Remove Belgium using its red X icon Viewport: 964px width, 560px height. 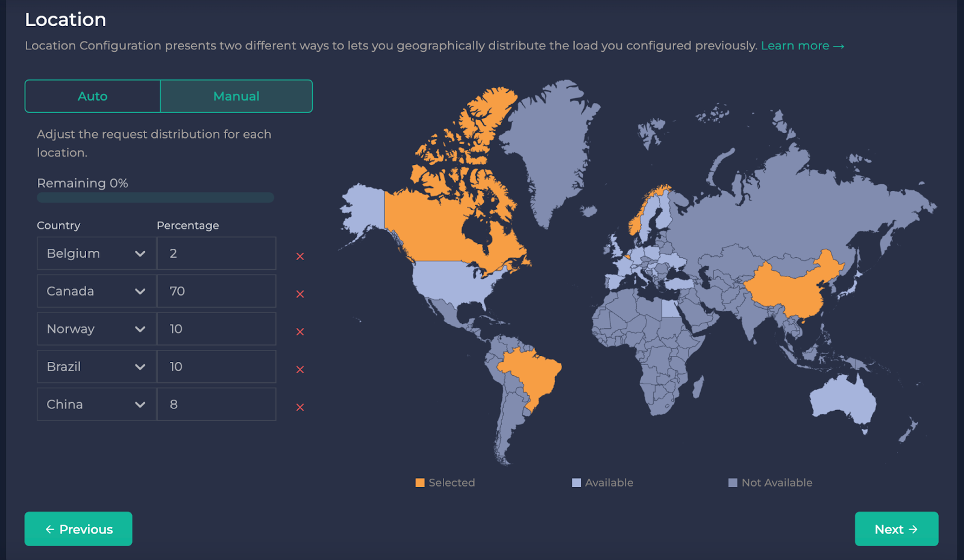coord(299,256)
